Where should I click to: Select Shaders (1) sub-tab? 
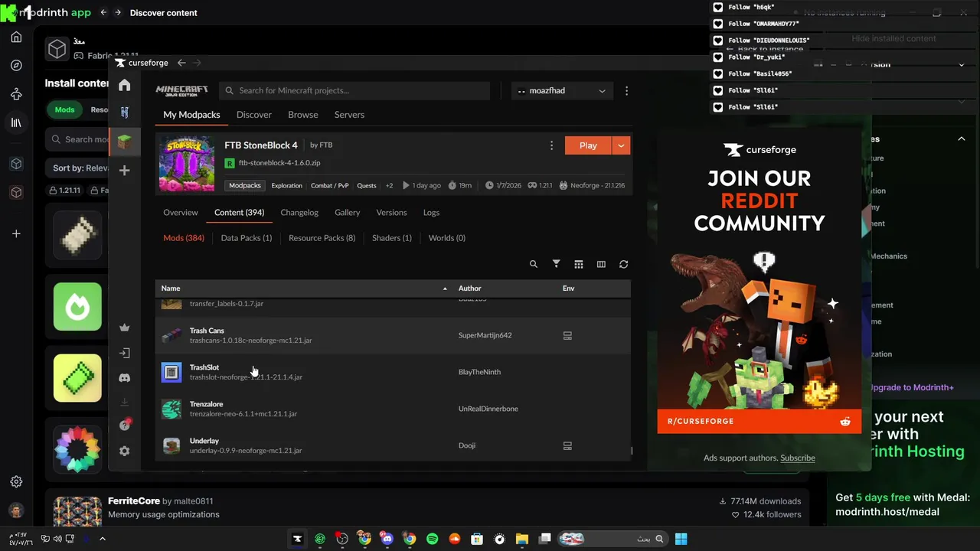tap(392, 238)
